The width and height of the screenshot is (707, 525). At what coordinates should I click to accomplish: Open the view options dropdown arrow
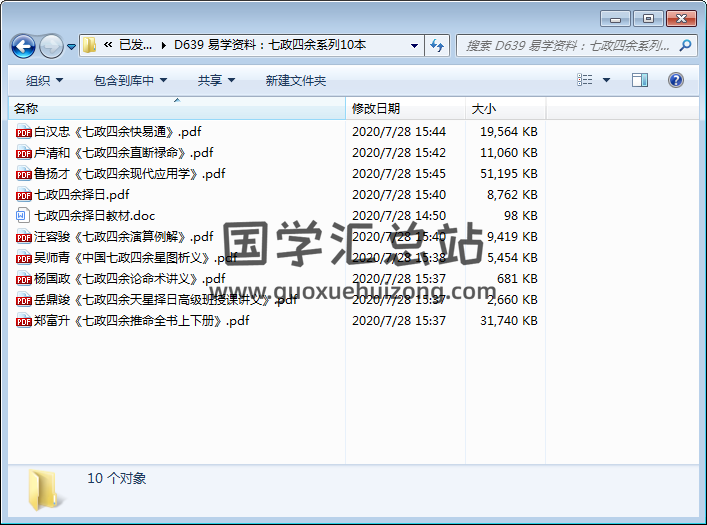pyautogui.click(x=608, y=80)
